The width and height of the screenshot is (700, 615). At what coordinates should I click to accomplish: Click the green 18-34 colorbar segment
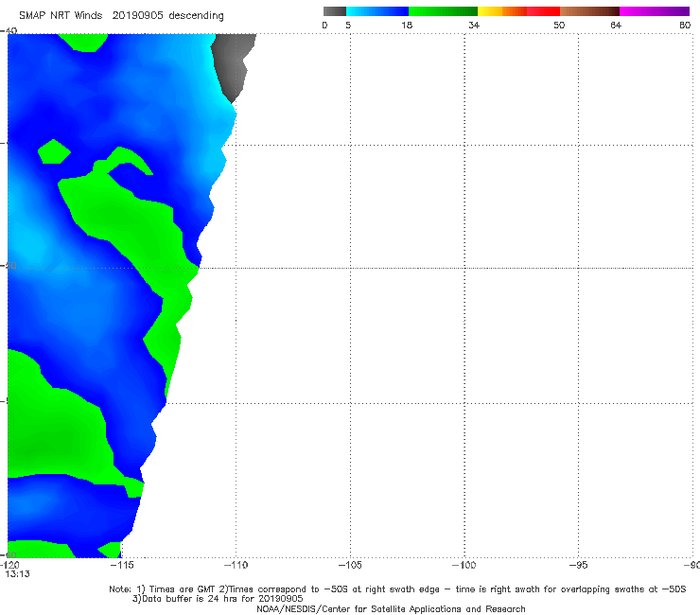[443, 11]
